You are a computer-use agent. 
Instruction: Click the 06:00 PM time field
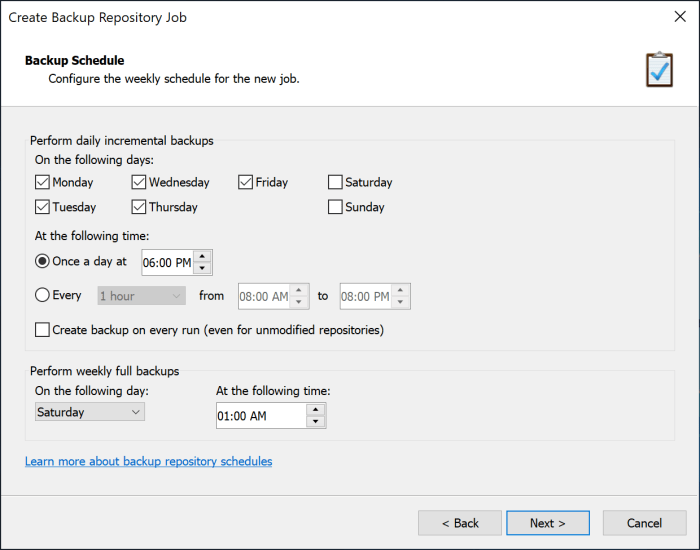[167, 262]
